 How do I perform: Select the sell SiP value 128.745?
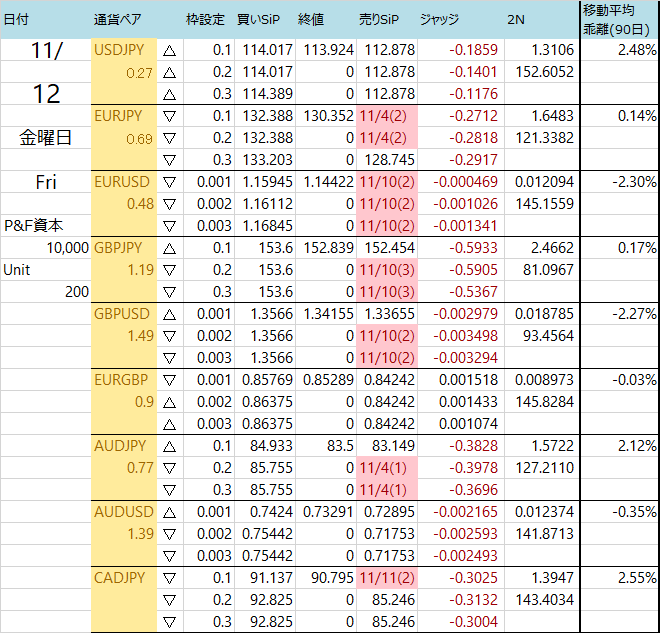[x=389, y=160]
